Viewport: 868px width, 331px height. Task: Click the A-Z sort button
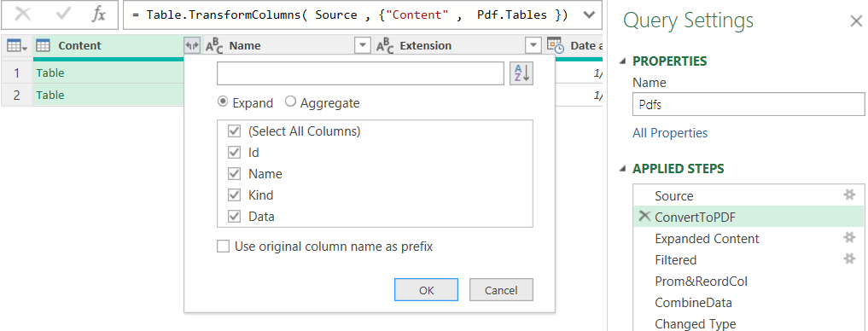click(521, 73)
